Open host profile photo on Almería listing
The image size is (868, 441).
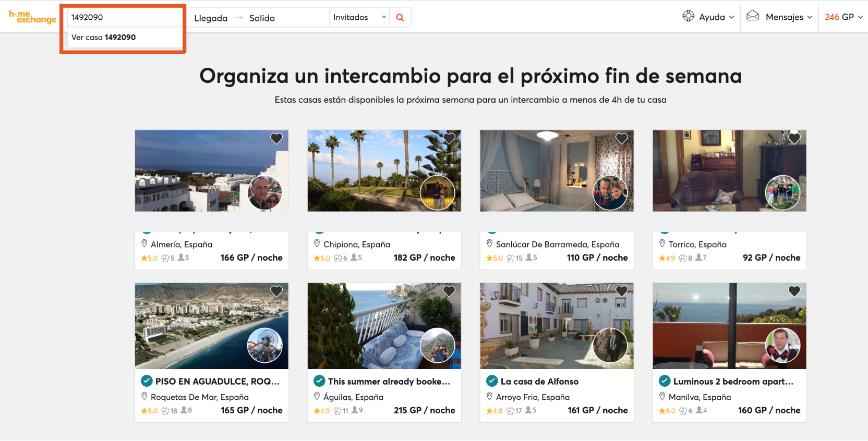click(265, 192)
